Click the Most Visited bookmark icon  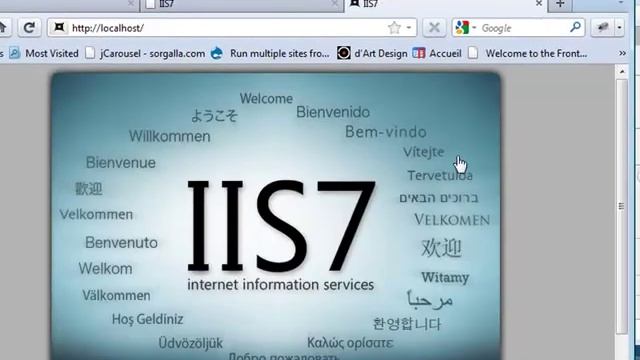tap(15, 53)
